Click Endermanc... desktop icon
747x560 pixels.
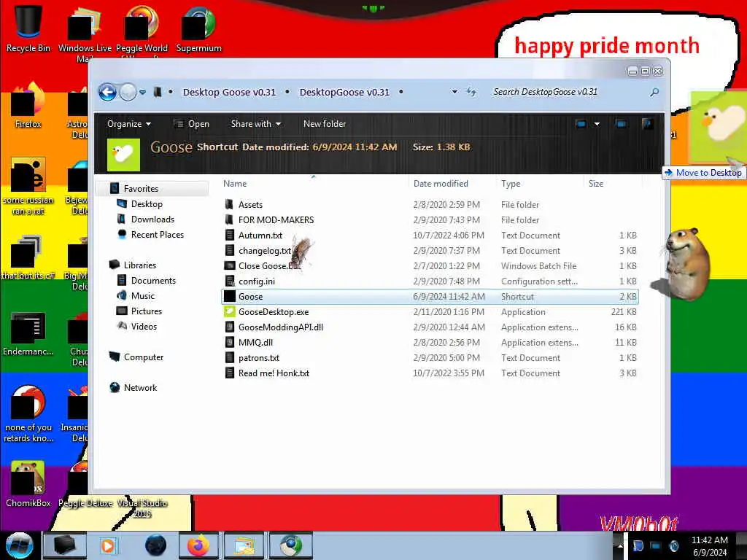[28, 332]
